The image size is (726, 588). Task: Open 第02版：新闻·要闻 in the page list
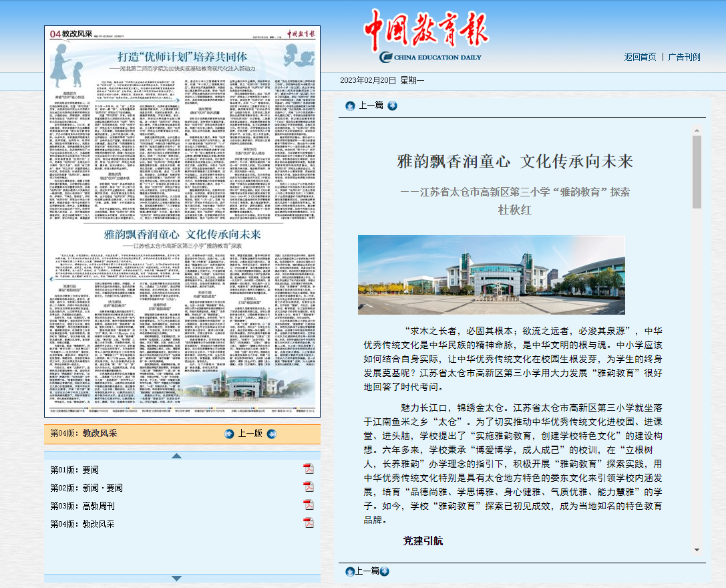pos(87,488)
